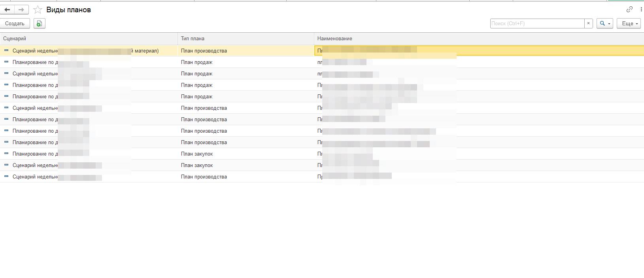This screenshot has height=278, width=644.
Task: Click the row icon of the last table row
Action: [6, 177]
